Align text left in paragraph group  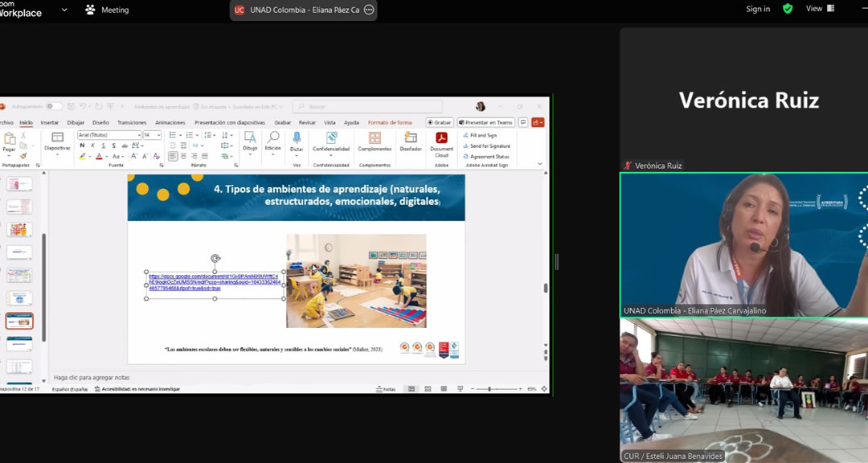coord(173,157)
